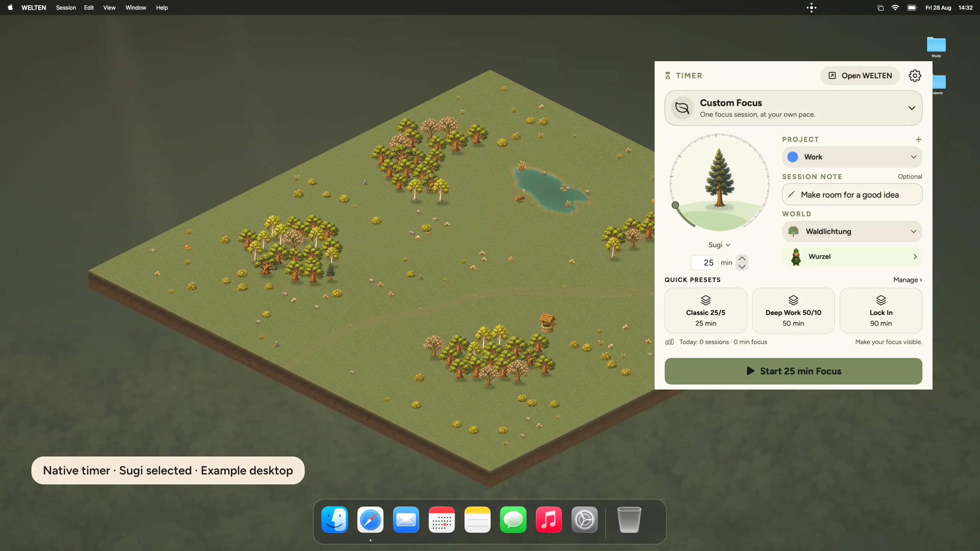Viewport: 980px width, 551px height.
Task: Open the Waldlichtung world dropdown
Action: click(852, 231)
